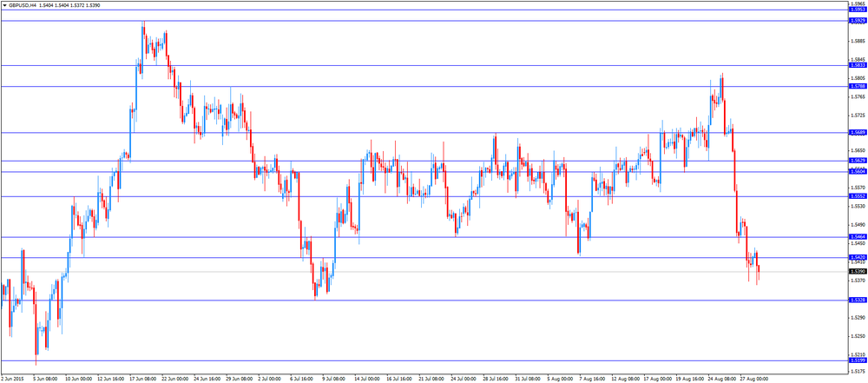868x383 pixels.
Task: Click the GBPUSD,H4 chart title
Action: coord(22,4)
